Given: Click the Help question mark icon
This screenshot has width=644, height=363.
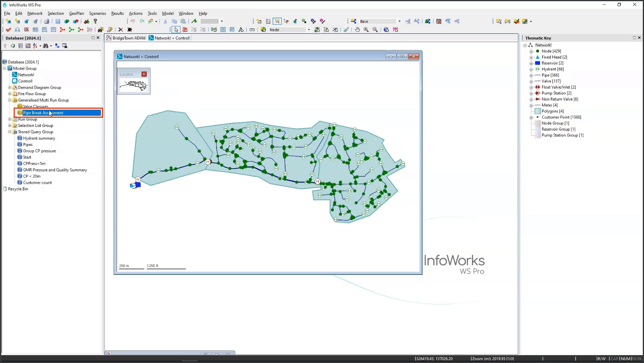Looking at the screenshot, I should pyautogui.click(x=95, y=21).
